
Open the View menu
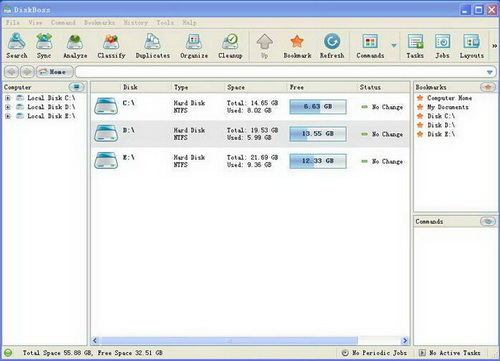click(35, 23)
